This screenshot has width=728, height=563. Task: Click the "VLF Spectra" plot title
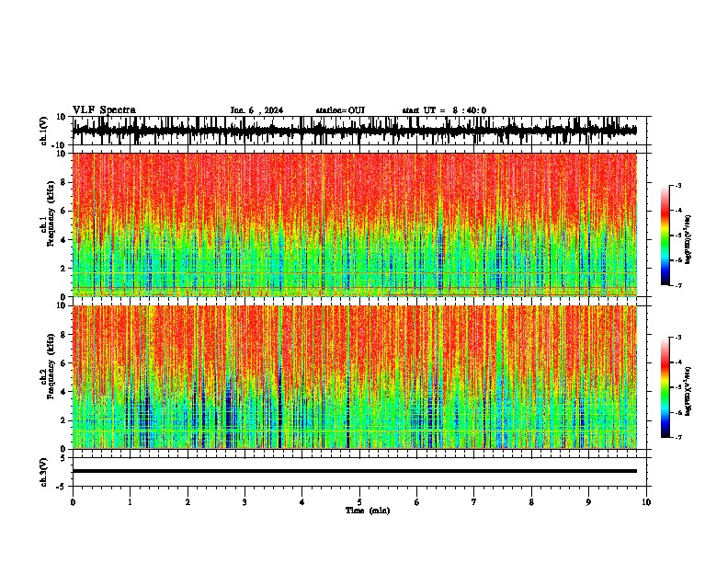104,110
